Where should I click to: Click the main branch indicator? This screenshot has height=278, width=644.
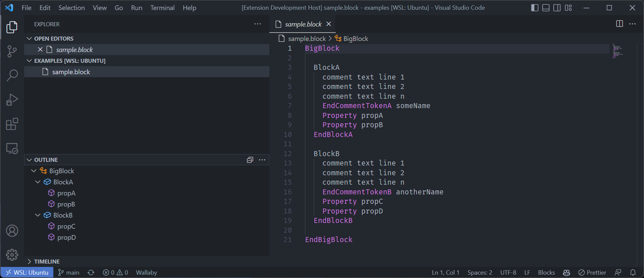point(69,273)
